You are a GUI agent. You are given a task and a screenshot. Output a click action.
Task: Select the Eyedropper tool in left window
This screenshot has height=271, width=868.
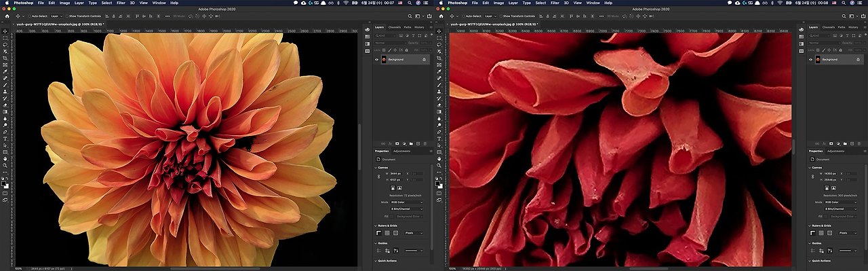tap(5, 71)
